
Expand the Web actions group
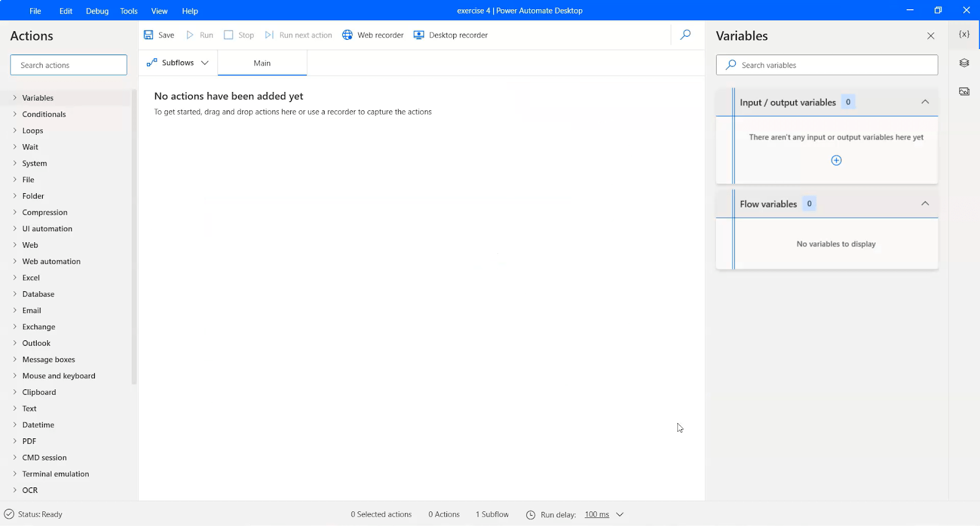(15, 245)
